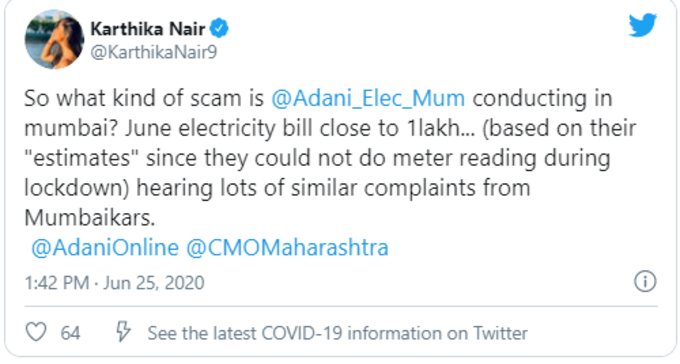Viewport: 680px width, 364px height.
Task: Open the tweet info circle icon
Action: coord(645,281)
